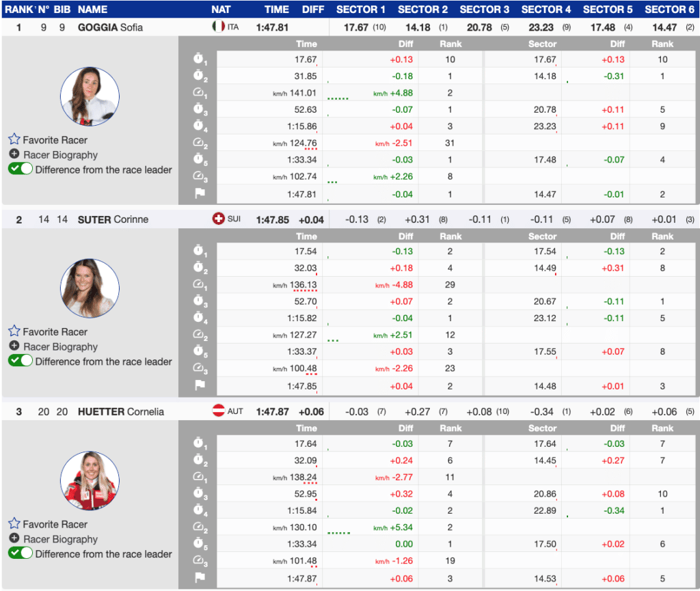Click the SECTOR 4 column header

(x=546, y=10)
